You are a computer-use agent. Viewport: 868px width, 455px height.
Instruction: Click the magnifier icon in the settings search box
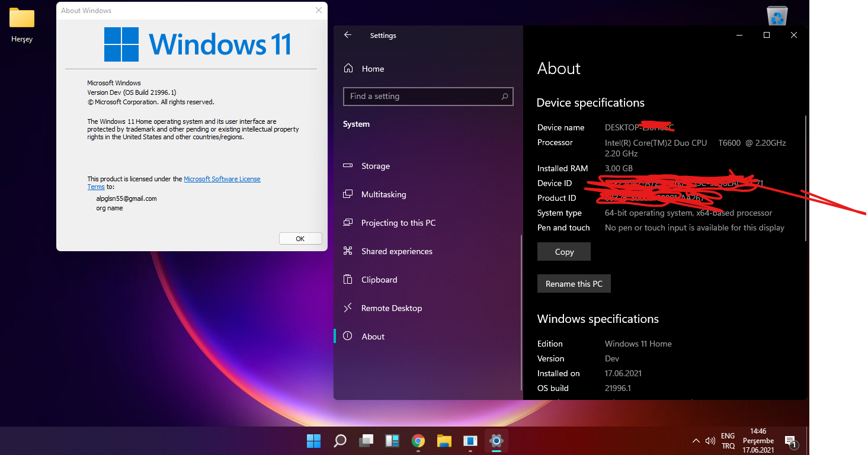505,97
